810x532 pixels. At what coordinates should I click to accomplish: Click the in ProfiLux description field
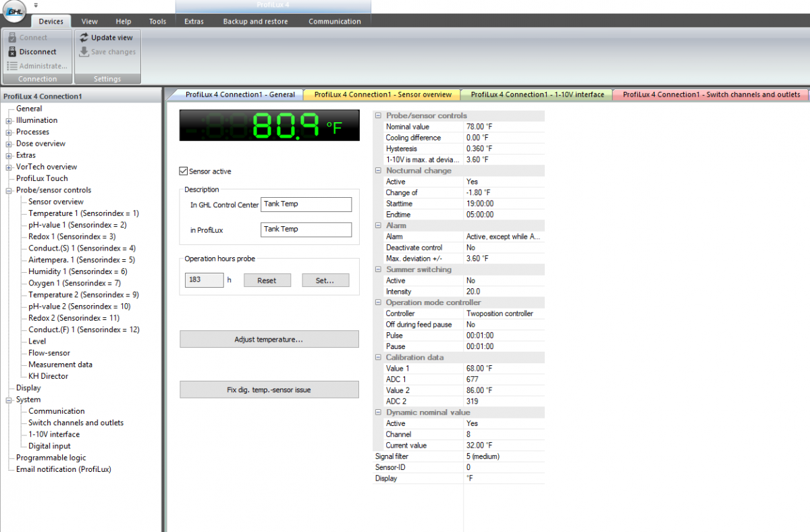[306, 230]
